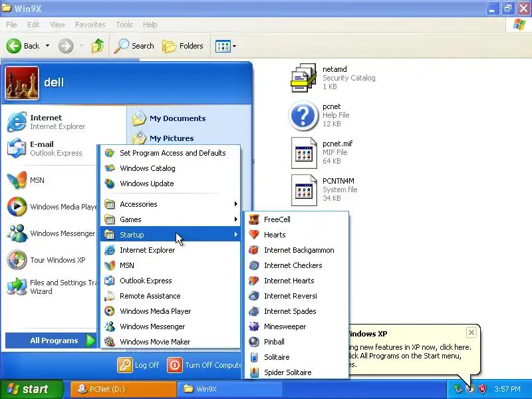Start Pinball game
The height and width of the screenshot is (399, 532).
[297, 342]
